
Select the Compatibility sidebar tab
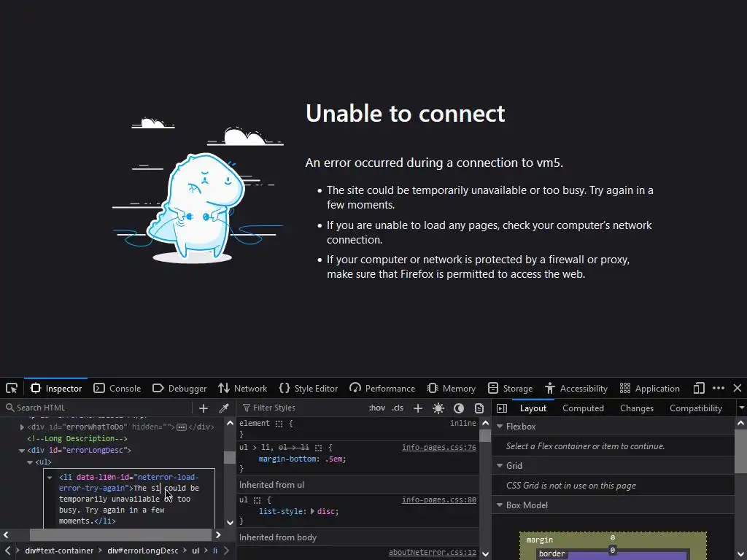tap(696, 408)
